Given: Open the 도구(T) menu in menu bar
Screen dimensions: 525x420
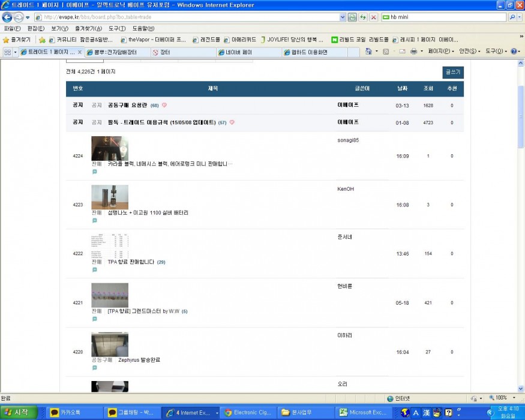Looking at the screenshot, I should pos(117,28).
